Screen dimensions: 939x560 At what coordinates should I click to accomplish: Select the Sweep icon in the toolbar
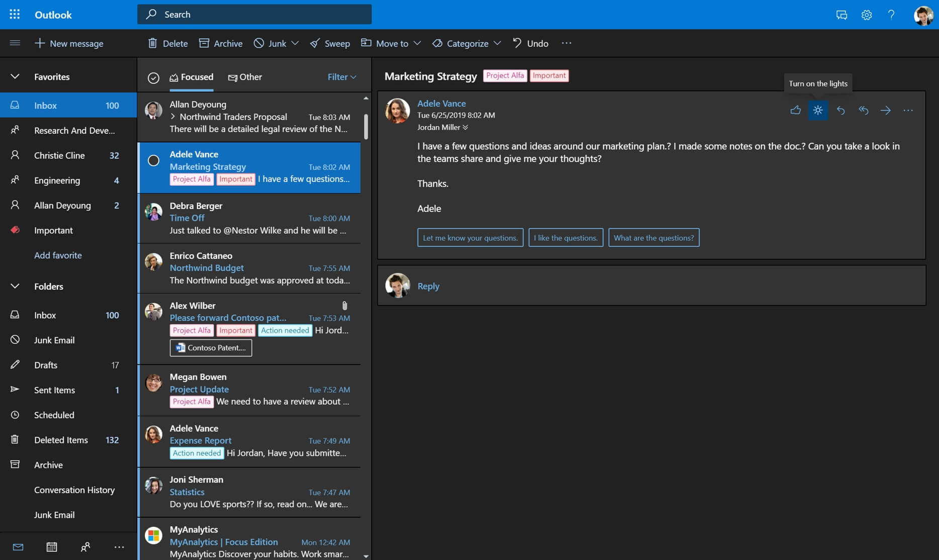click(314, 43)
